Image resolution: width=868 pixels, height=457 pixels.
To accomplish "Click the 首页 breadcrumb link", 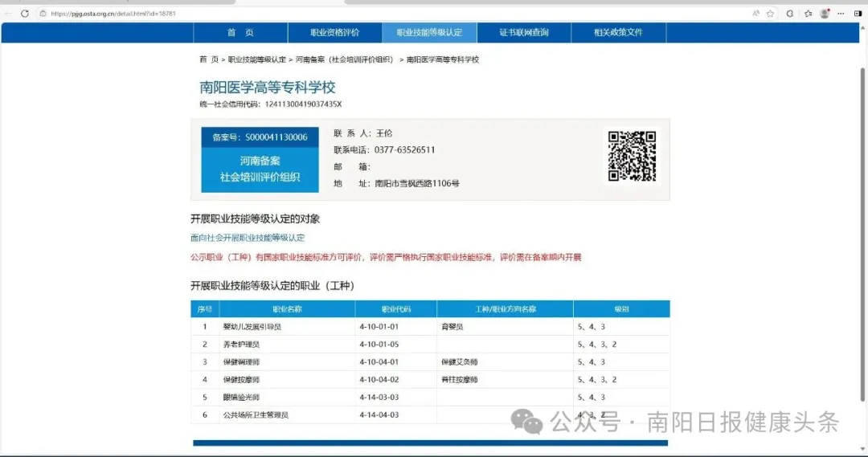I will coord(209,59).
